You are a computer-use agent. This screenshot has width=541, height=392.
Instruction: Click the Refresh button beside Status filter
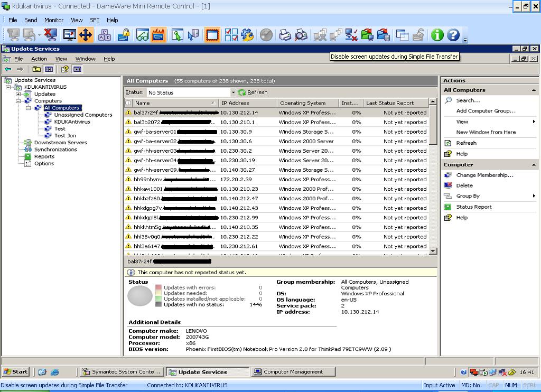click(x=253, y=92)
